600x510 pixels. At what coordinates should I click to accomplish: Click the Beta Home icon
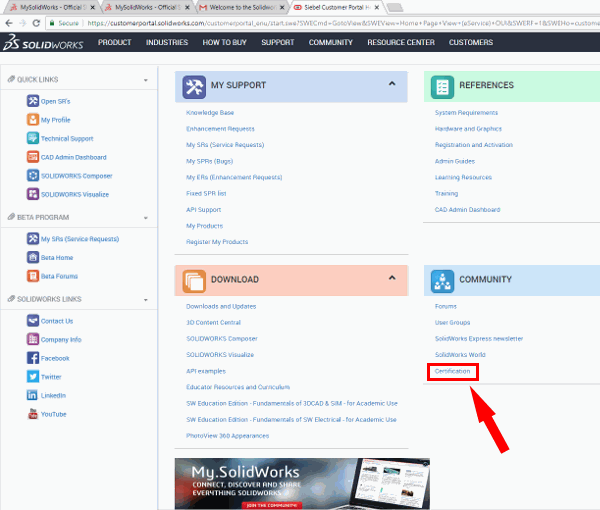(33, 257)
